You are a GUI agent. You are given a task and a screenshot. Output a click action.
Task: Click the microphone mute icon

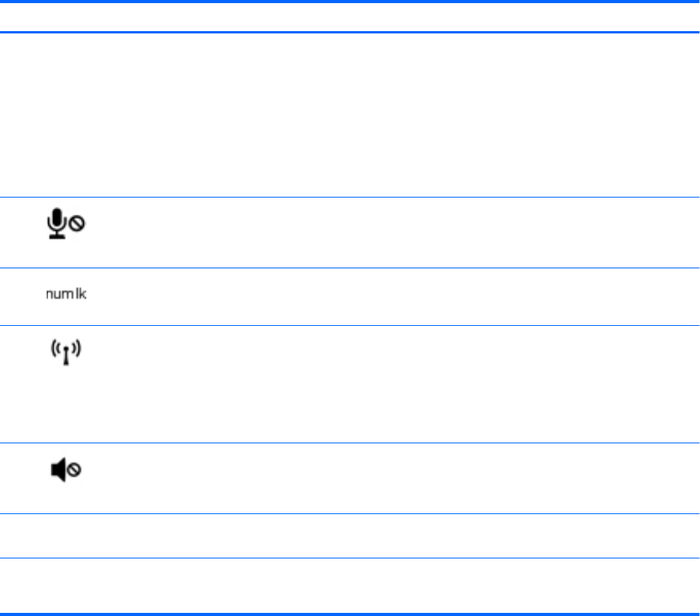pyautogui.click(x=65, y=226)
